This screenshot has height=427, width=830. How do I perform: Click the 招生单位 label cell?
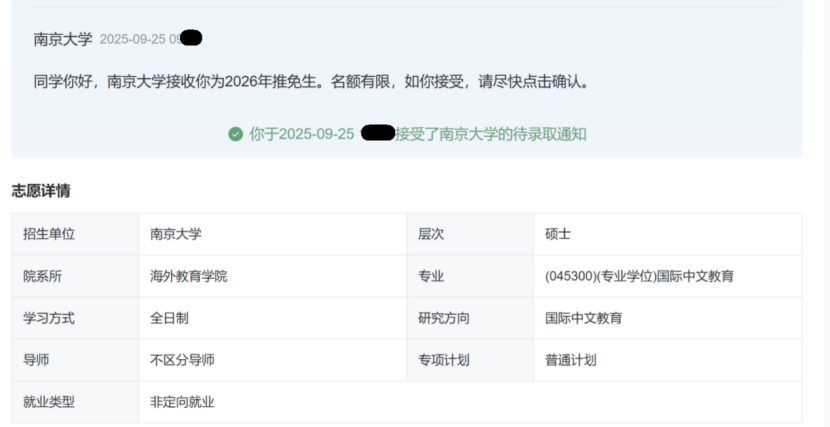[49, 234]
